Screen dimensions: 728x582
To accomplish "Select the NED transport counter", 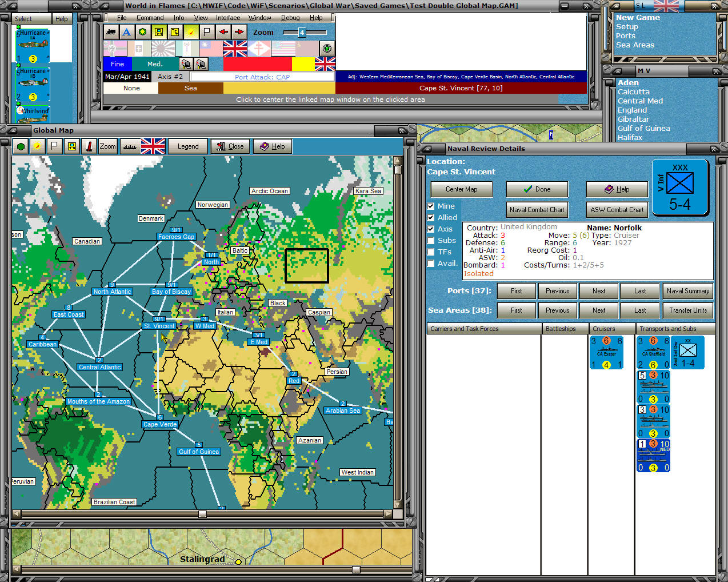I will (x=654, y=456).
